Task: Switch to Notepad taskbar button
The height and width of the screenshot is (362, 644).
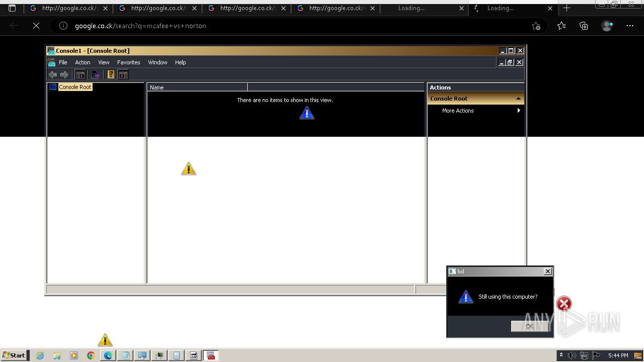Action: 125,355
